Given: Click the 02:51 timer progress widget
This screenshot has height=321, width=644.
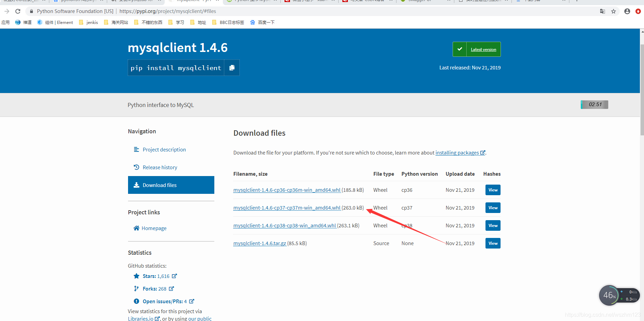Looking at the screenshot, I should [594, 104].
